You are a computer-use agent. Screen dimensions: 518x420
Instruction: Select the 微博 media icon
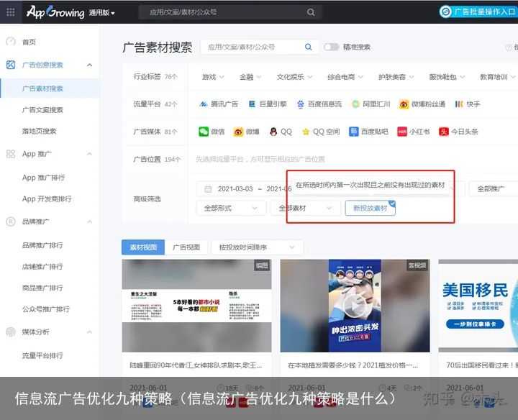tap(238, 132)
